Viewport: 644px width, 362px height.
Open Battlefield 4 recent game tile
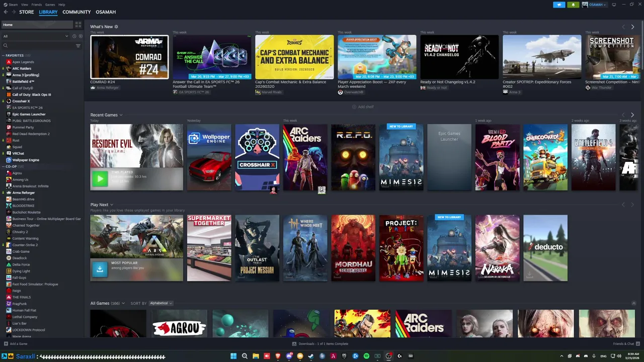593,157
